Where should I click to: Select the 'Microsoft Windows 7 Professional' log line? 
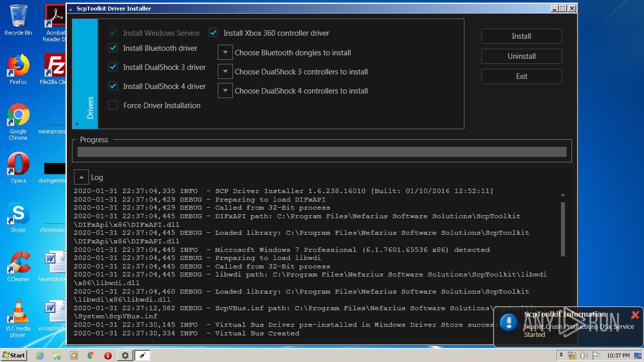pos(282,250)
